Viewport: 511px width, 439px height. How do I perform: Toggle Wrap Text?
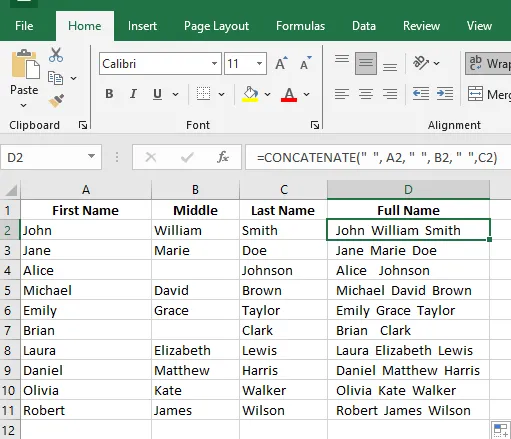tap(488, 63)
